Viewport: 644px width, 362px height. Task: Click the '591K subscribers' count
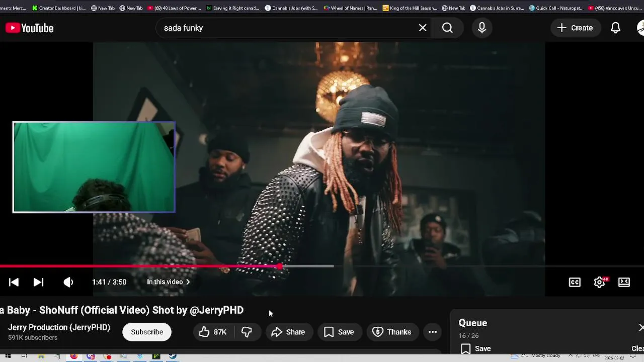tap(33, 337)
